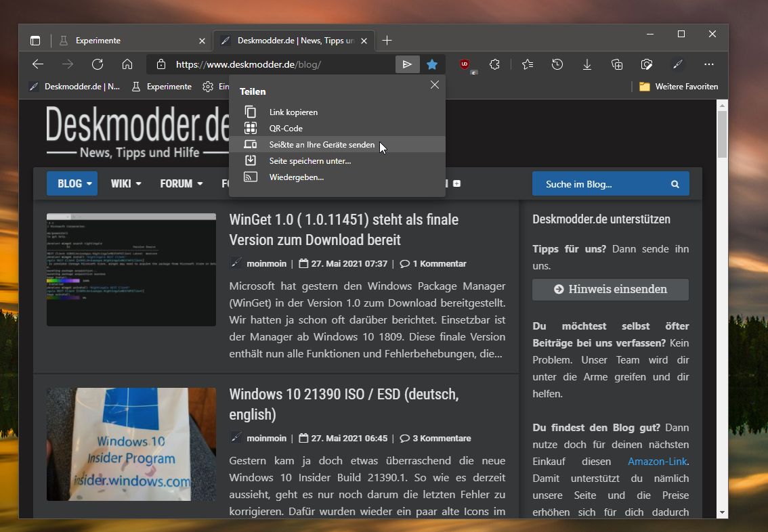
Task: Select Seite speichern unter... option
Action: (x=337, y=160)
